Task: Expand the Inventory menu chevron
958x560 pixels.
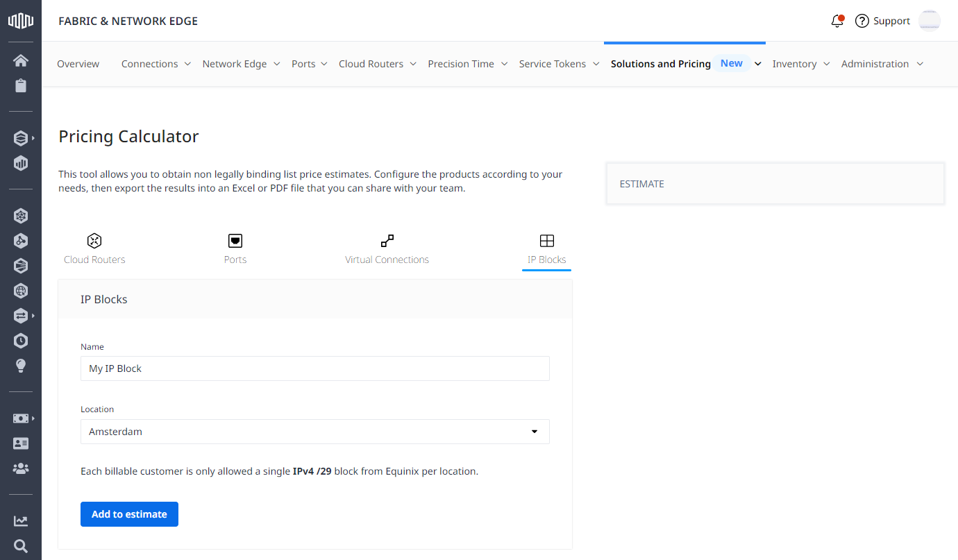Action: coord(826,64)
